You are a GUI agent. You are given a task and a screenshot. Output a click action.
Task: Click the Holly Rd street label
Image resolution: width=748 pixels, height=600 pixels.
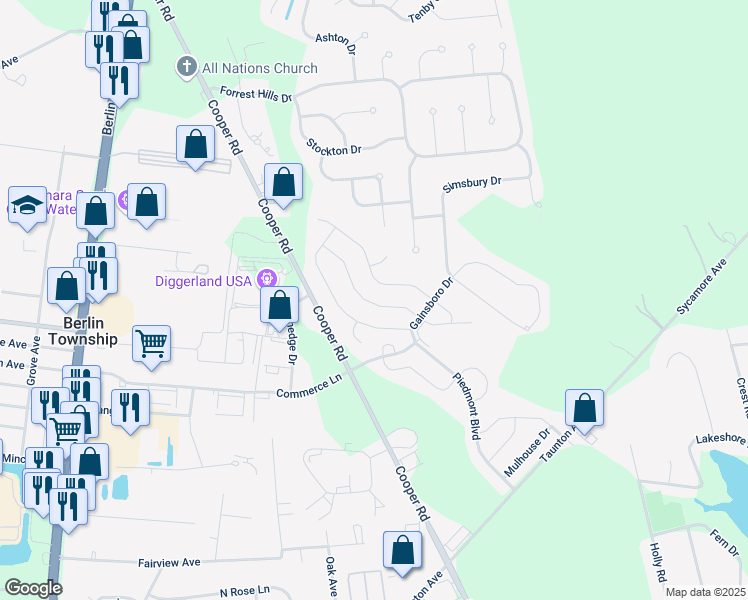(x=657, y=562)
